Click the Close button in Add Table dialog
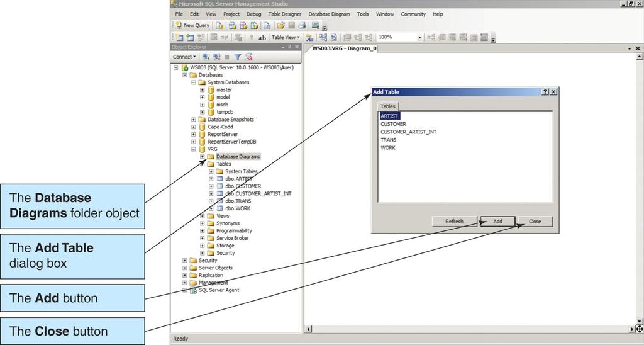 [535, 221]
